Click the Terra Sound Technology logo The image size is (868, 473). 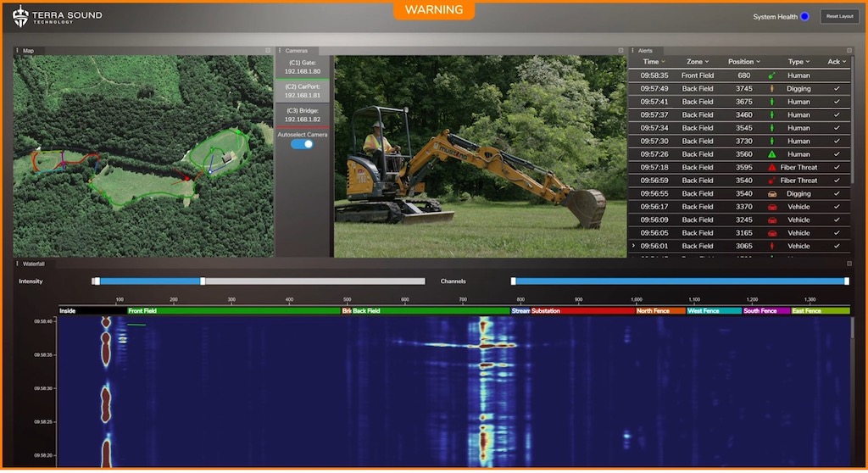[57, 16]
